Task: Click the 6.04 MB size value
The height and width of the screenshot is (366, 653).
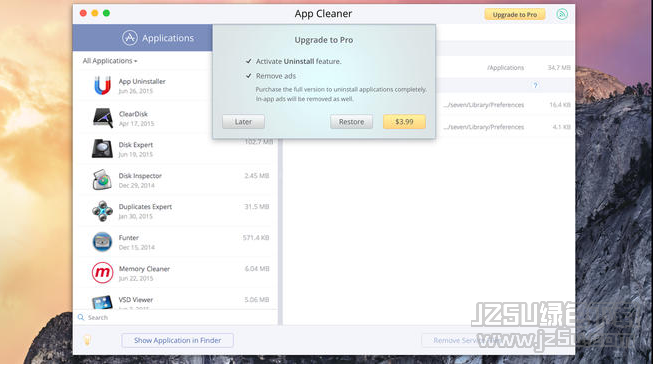Action: [257, 269]
